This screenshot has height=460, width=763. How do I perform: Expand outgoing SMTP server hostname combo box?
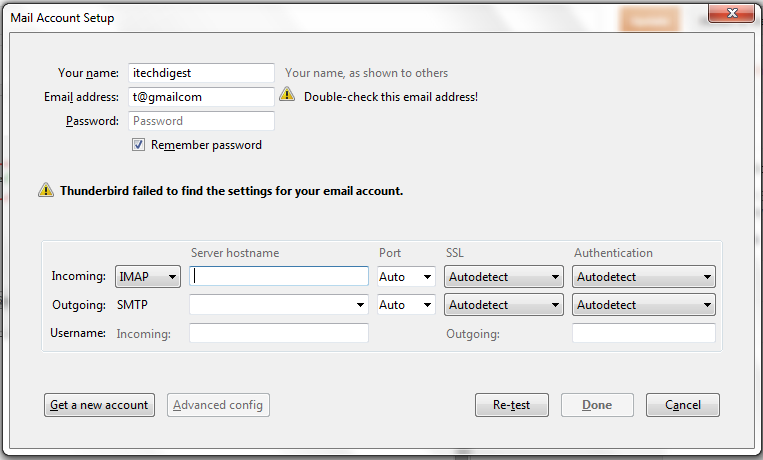pyautogui.click(x=360, y=305)
